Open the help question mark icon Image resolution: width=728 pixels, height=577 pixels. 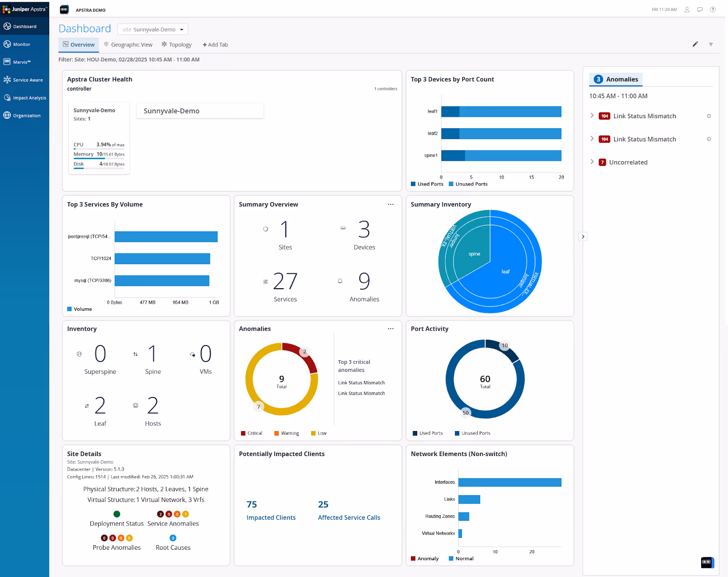point(713,10)
